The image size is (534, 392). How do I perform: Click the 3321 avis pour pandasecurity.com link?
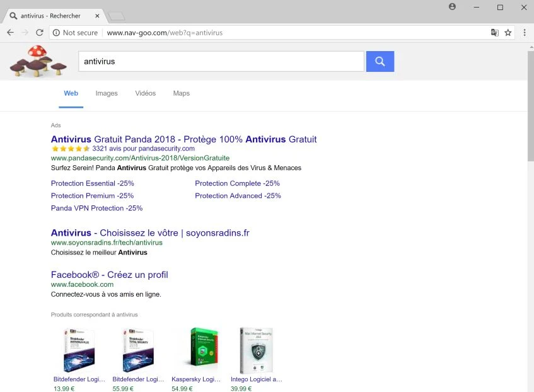tap(143, 149)
